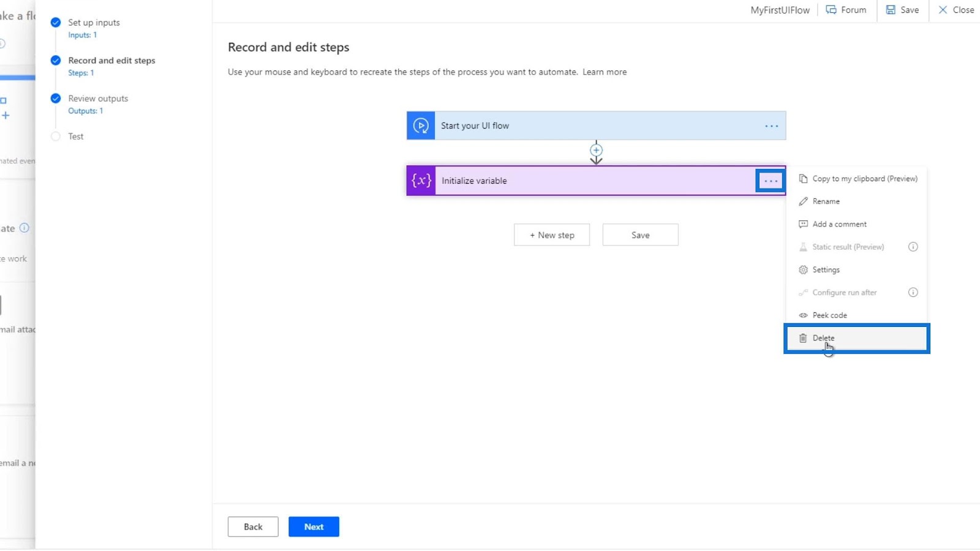Click the Forum chat icon in header
The width and height of the screenshot is (980, 551).
point(831,10)
